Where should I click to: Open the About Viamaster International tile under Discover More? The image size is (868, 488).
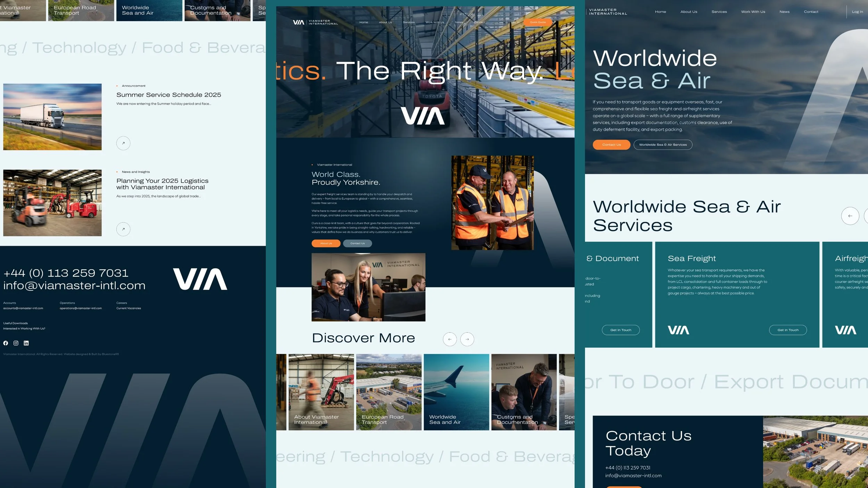click(x=321, y=392)
